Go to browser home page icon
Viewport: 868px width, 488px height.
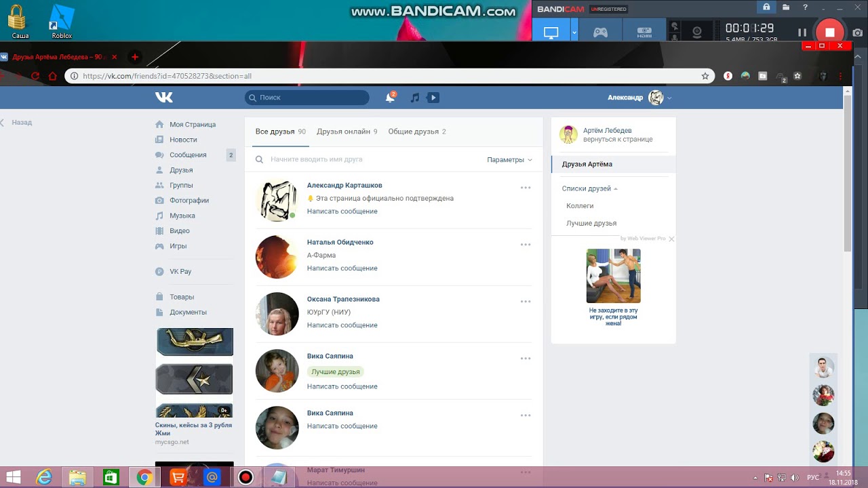pyautogui.click(x=52, y=76)
